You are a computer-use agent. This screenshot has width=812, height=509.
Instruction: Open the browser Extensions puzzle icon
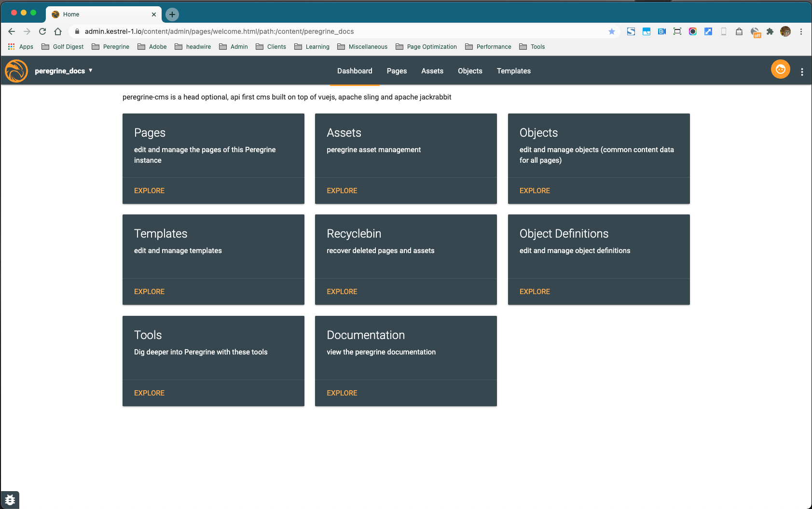point(770,31)
